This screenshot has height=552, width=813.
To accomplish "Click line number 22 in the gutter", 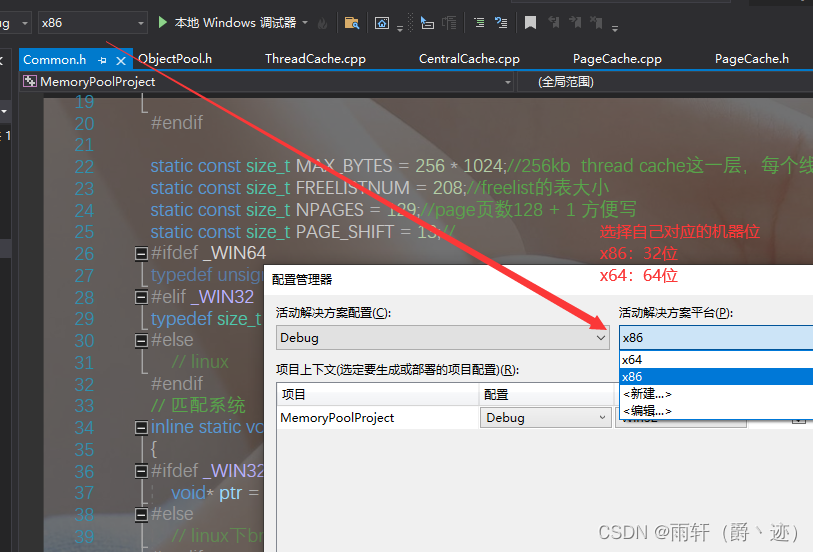I will click(84, 166).
